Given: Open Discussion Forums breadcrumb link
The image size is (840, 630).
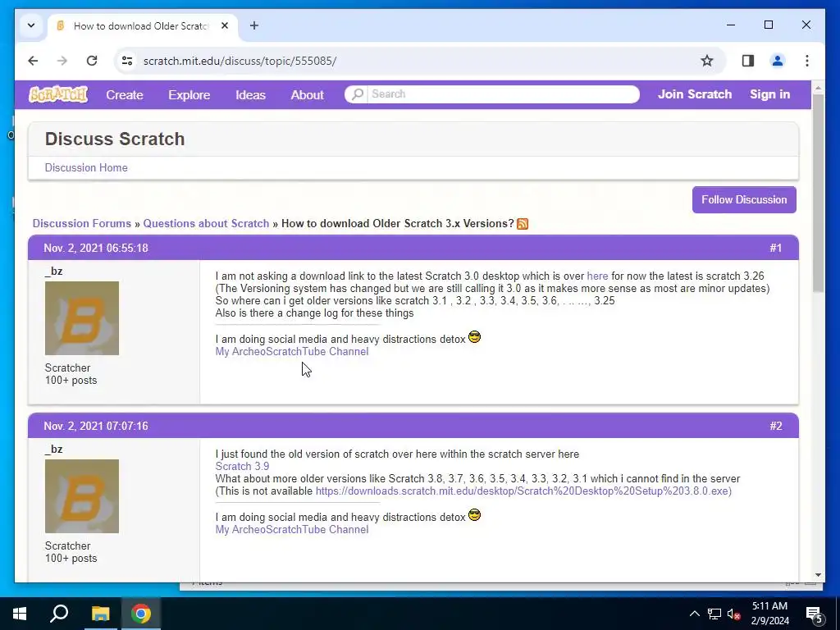Looking at the screenshot, I should point(82,223).
